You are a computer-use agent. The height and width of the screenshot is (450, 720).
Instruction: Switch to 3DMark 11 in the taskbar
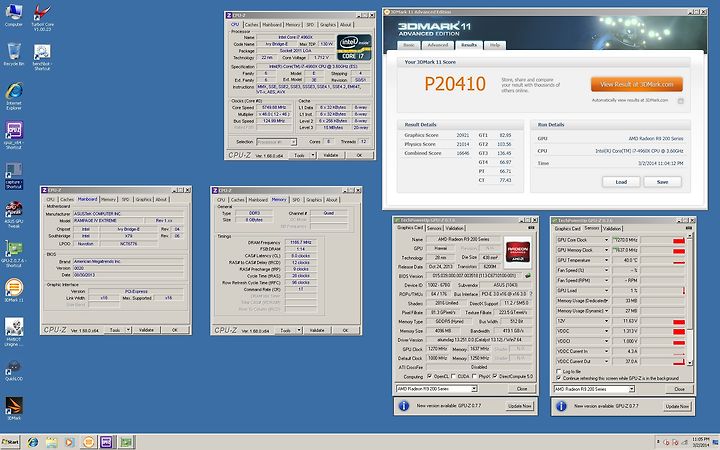(x=88, y=442)
